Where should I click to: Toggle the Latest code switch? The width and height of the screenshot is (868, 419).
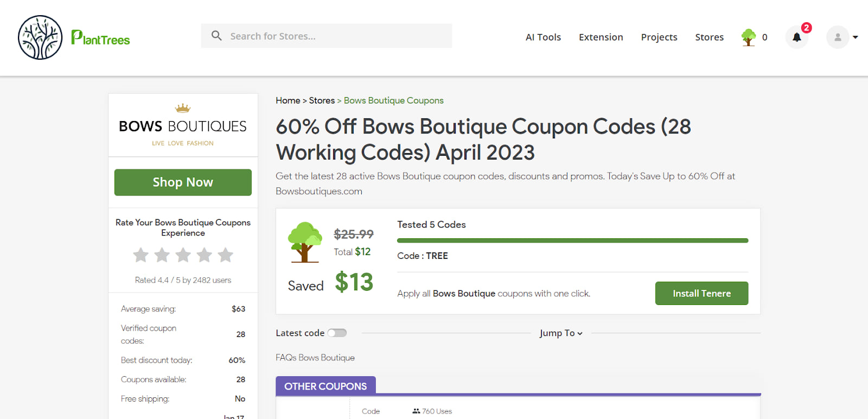[337, 333]
